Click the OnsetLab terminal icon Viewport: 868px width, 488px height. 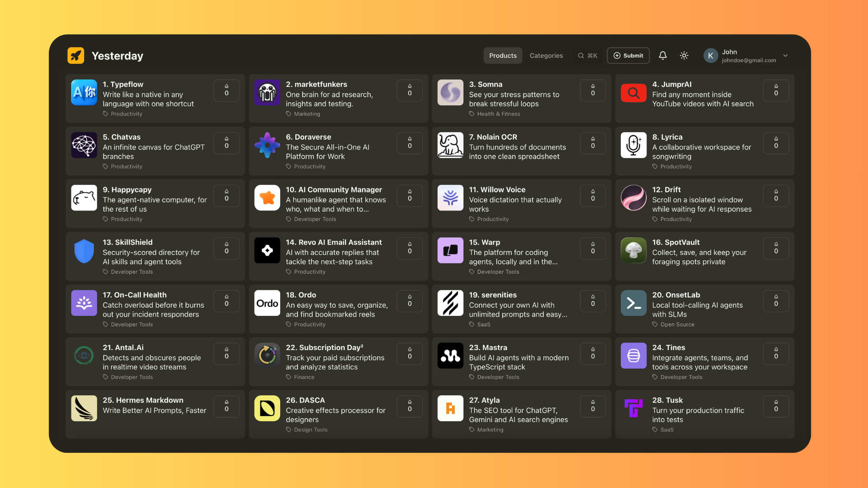[633, 303]
